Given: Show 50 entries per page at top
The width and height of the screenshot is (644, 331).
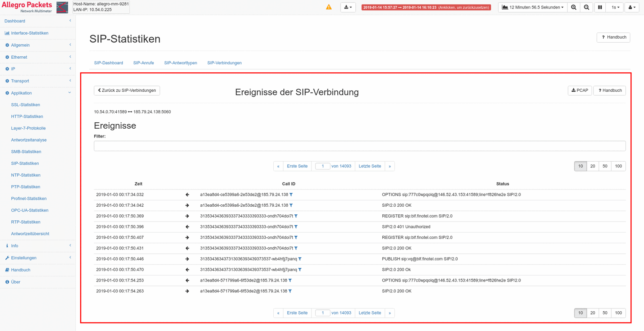Looking at the screenshot, I should (605, 166).
